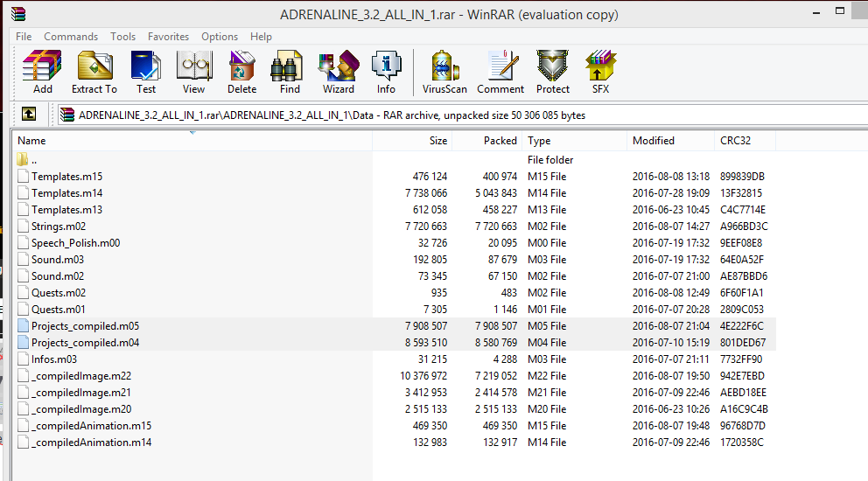
Task: Go up one level with arrow icon
Action: pos(29,114)
